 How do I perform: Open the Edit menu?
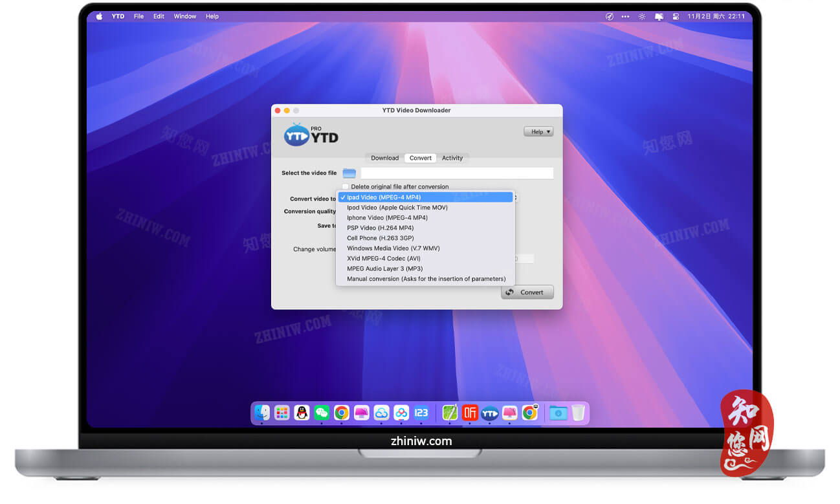[159, 16]
